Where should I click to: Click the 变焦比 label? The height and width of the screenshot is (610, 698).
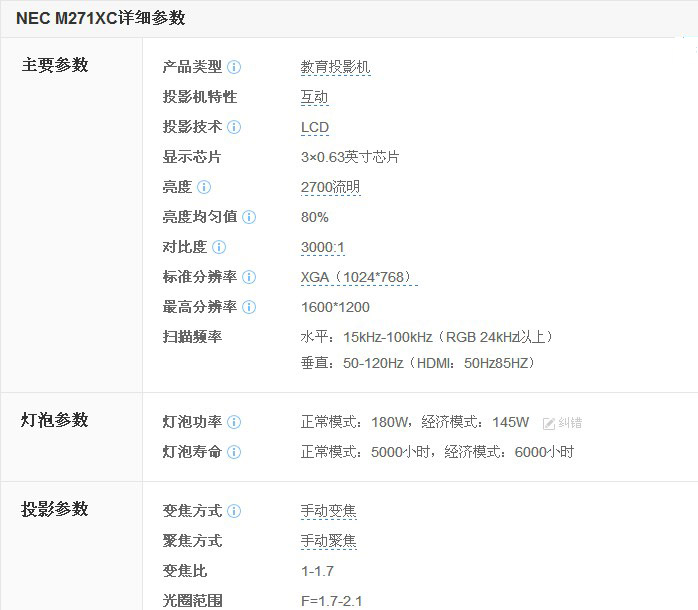click(x=185, y=571)
